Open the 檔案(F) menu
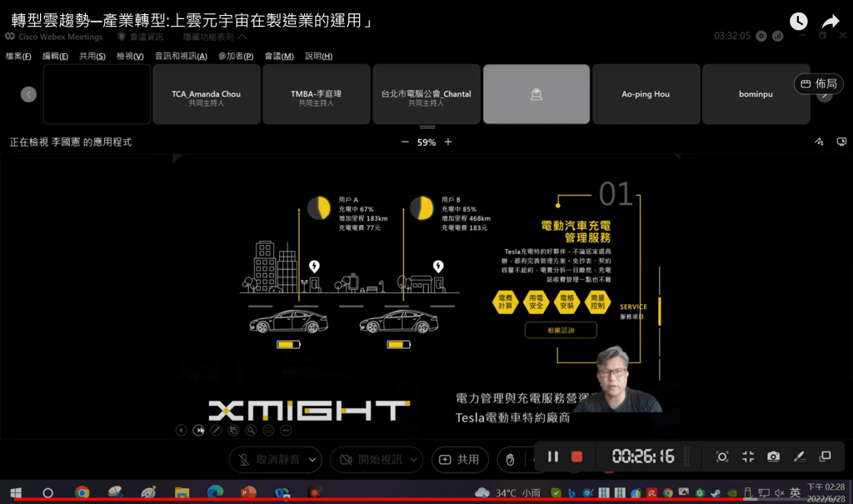The image size is (853, 504). [x=18, y=56]
